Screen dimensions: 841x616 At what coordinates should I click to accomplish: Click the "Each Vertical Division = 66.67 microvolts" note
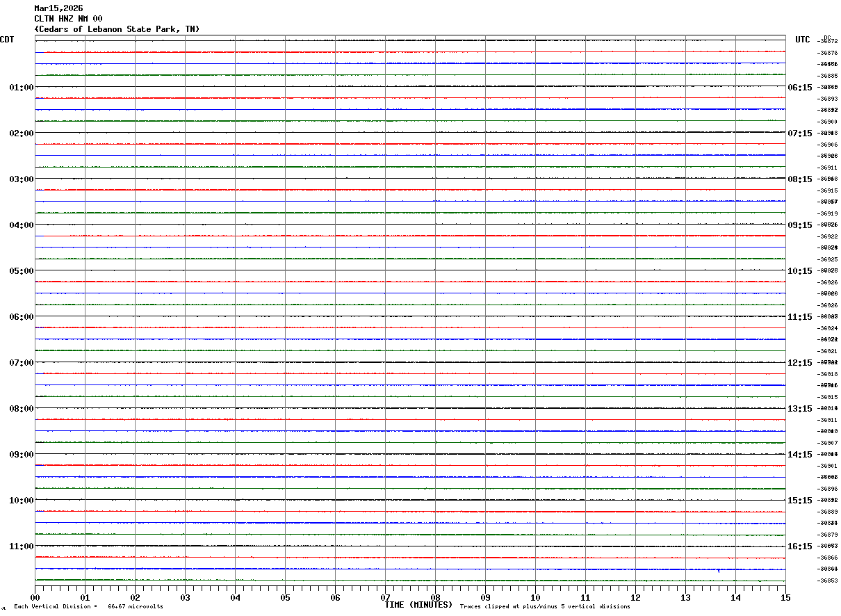coord(88,607)
